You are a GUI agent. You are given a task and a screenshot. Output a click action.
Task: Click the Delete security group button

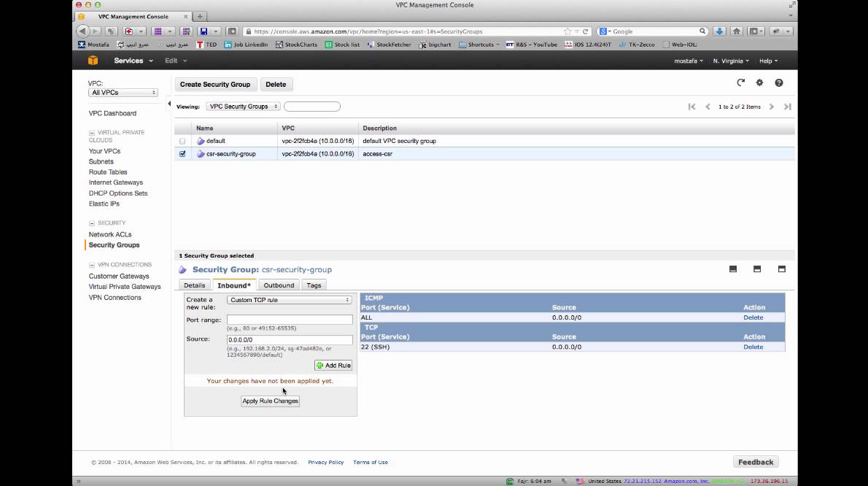[276, 85]
